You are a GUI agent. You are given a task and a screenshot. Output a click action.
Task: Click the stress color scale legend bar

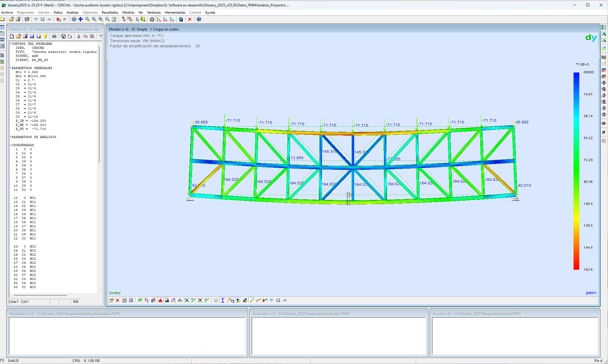pyautogui.click(x=576, y=171)
